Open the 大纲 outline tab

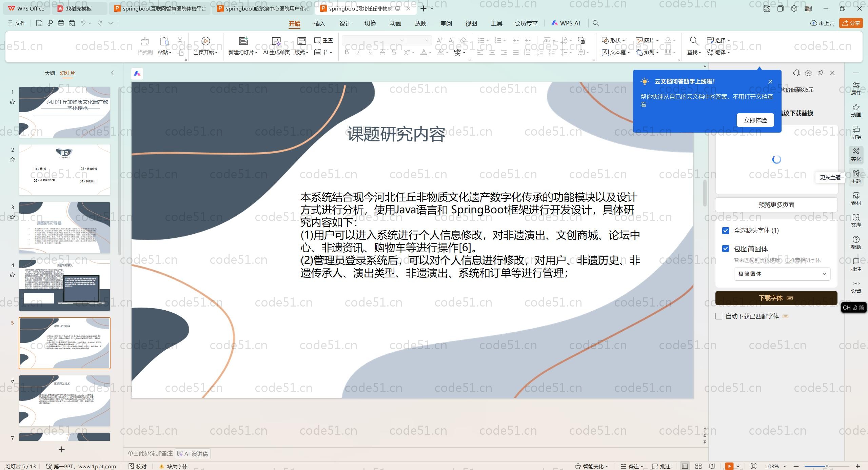[50, 73]
